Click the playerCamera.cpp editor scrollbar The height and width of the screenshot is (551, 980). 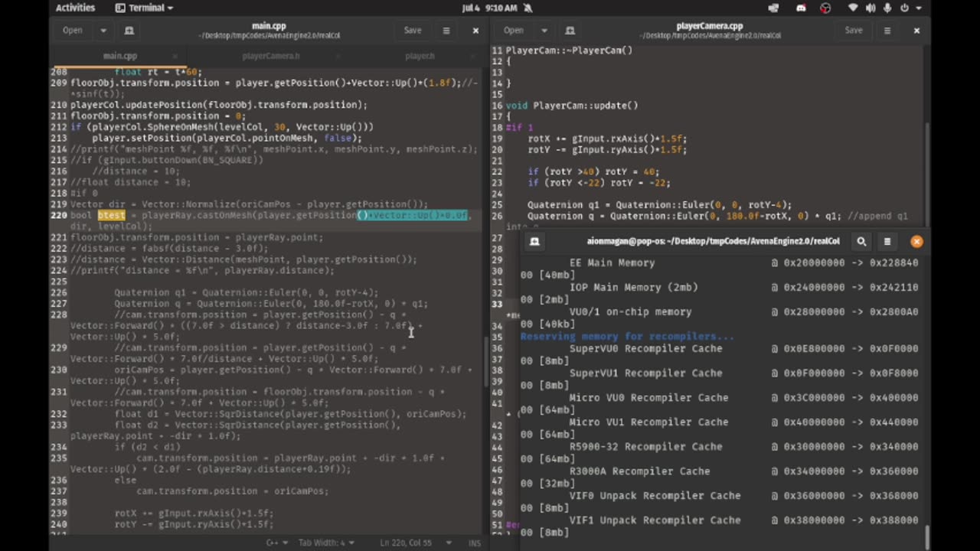926,176
